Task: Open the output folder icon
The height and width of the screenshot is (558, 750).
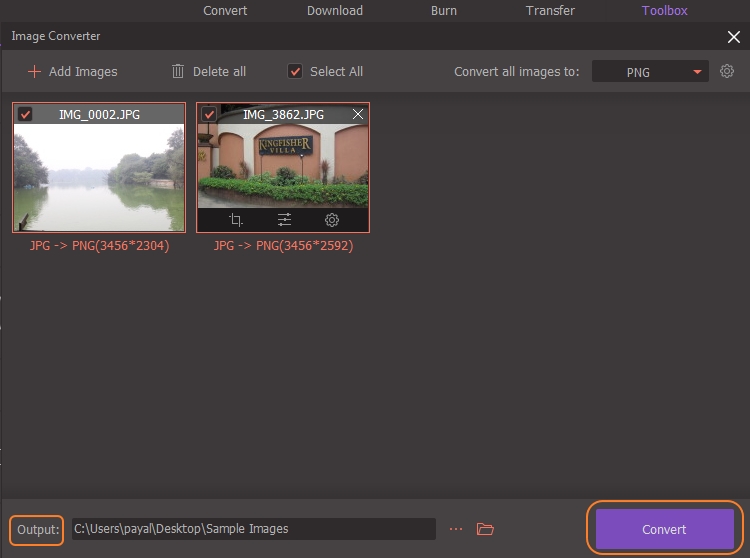Action: pos(486,529)
